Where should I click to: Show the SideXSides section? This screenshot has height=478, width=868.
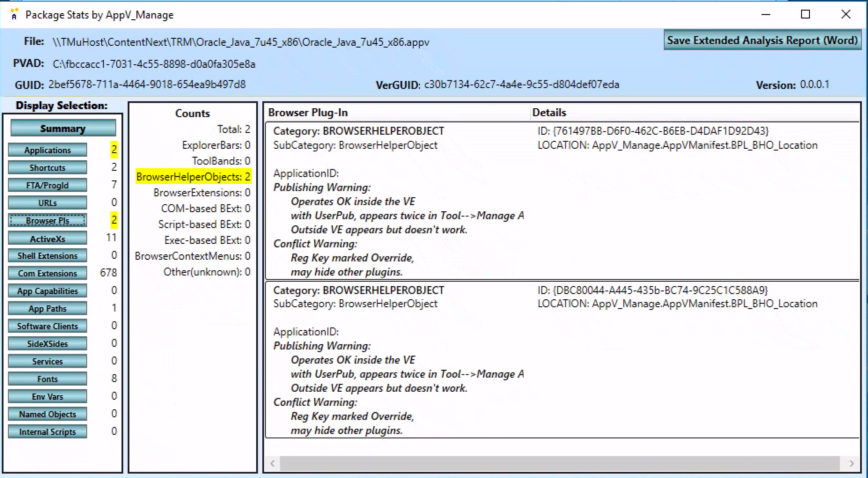[48, 343]
